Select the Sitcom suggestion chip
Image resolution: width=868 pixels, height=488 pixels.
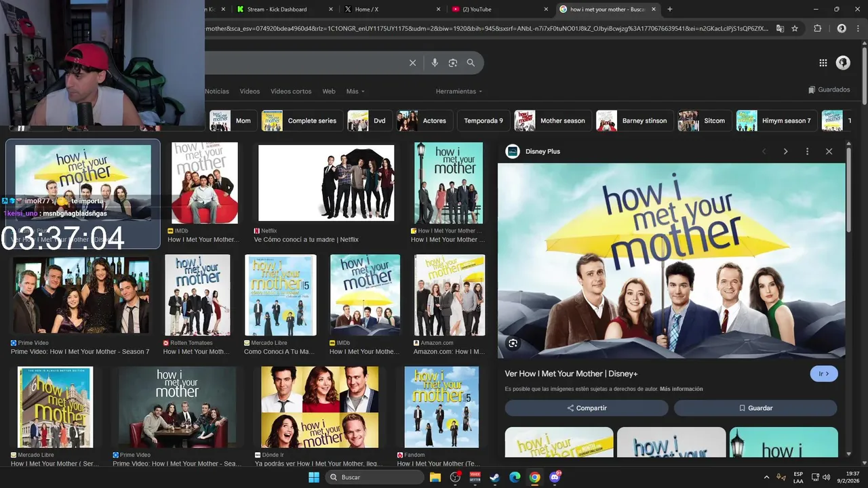704,121
